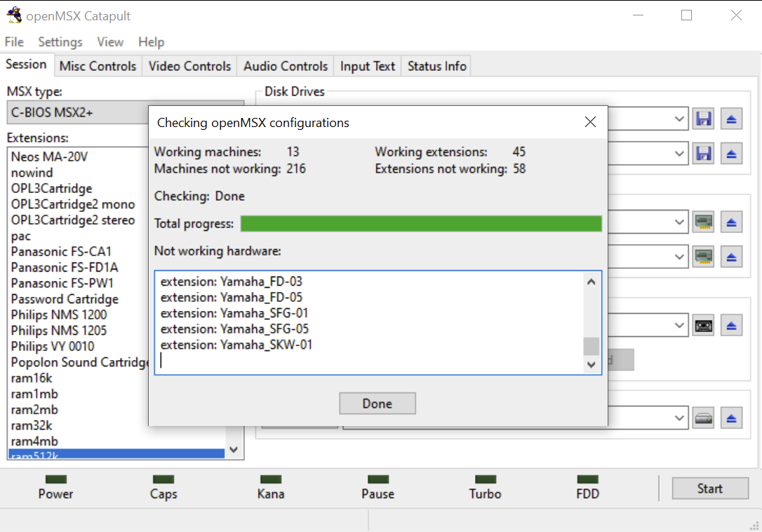The height and width of the screenshot is (532, 762).
Task: Switch to the Video Controls tab
Action: click(x=189, y=66)
